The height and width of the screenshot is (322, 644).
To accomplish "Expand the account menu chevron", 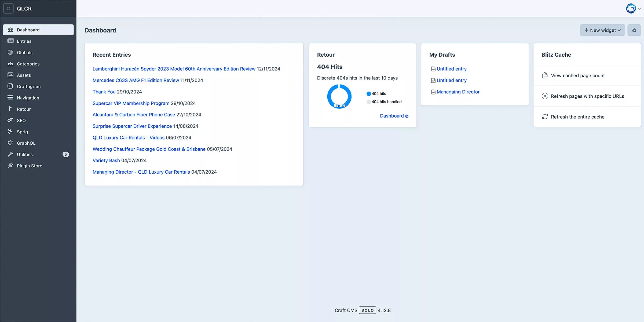I will click(x=639, y=9).
